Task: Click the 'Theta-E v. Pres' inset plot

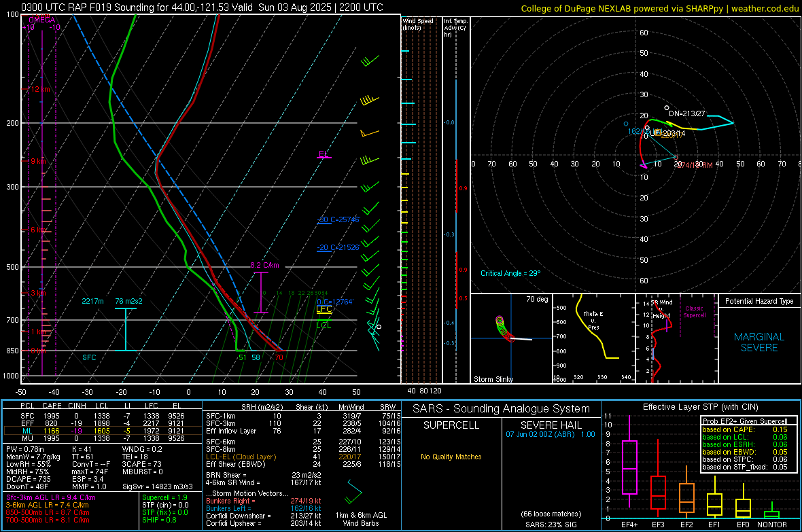Action: click(594, 338)
